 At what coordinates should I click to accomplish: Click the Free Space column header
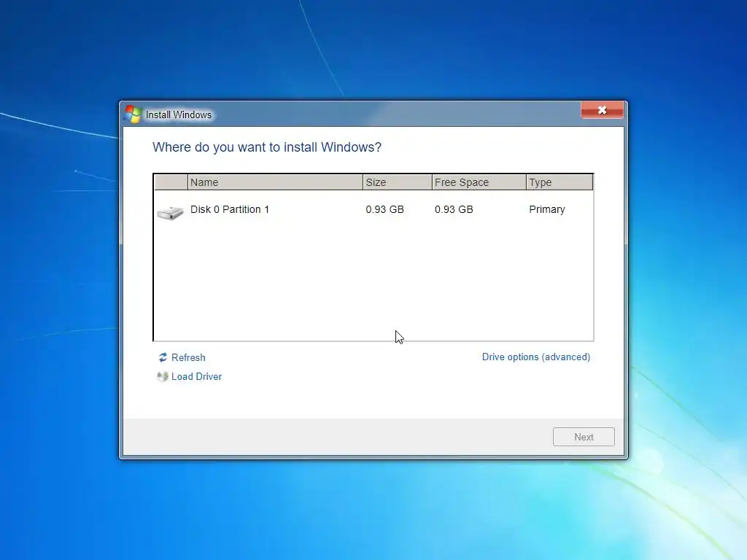(479, 182)
